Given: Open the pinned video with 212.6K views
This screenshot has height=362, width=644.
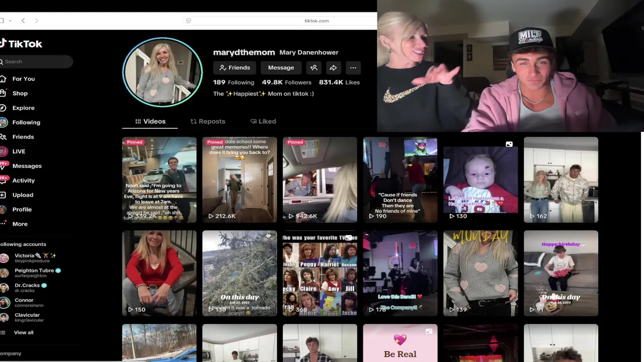Looking at the screenshot, I should click(239, 179).
